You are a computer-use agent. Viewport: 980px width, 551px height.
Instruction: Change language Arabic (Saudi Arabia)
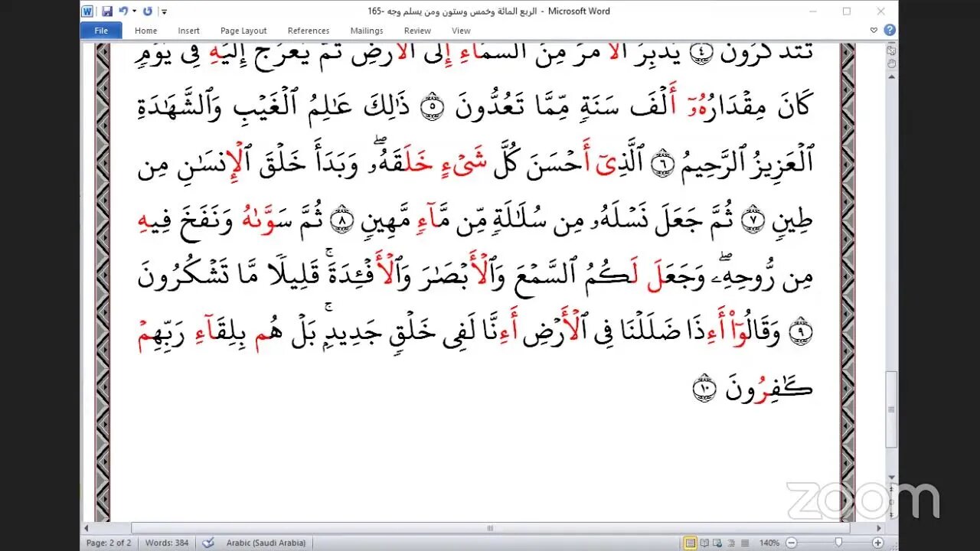(x=266, y=543)
